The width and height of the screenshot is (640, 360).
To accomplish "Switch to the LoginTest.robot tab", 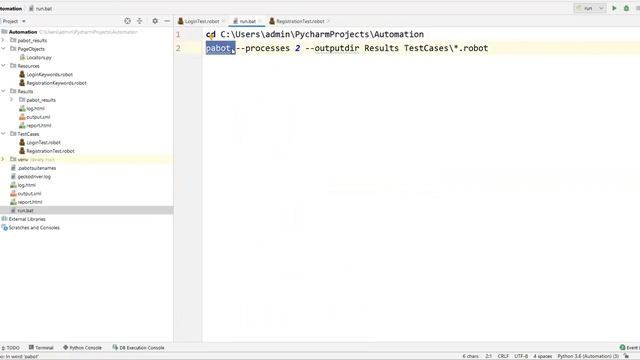I will [x=202, y=21].
